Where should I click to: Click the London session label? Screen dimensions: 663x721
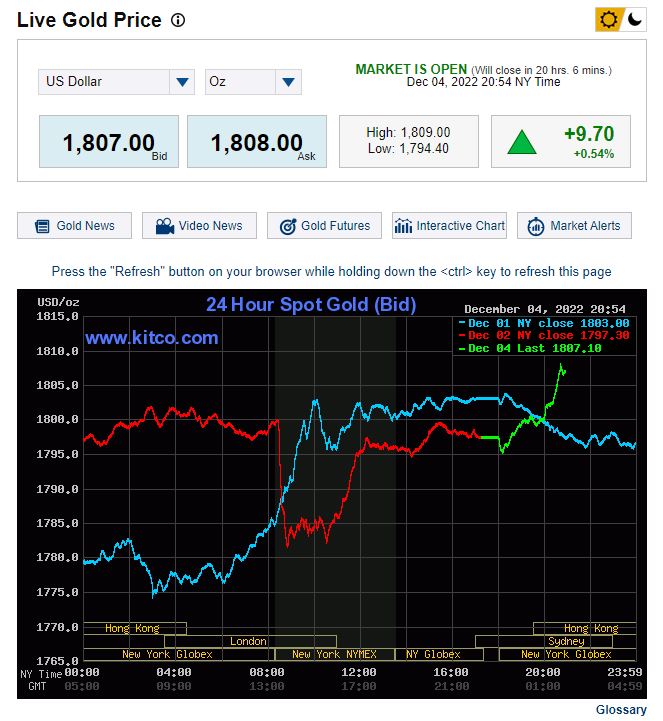(x=250, y=641)
